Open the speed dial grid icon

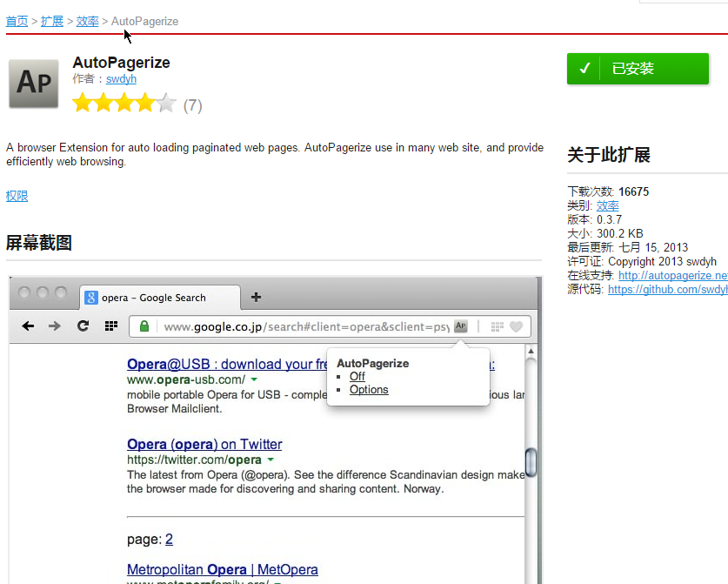click(x=111, y=326)
